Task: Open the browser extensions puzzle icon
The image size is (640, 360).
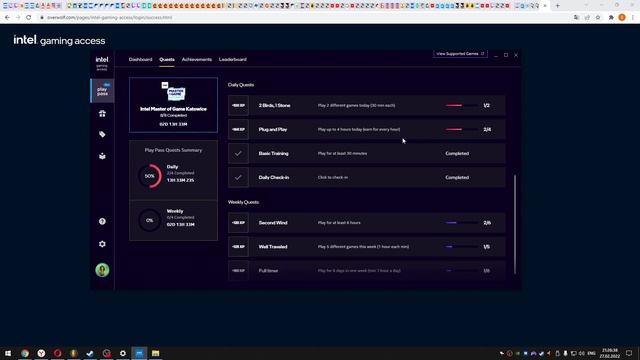Action: click(611, 18)
